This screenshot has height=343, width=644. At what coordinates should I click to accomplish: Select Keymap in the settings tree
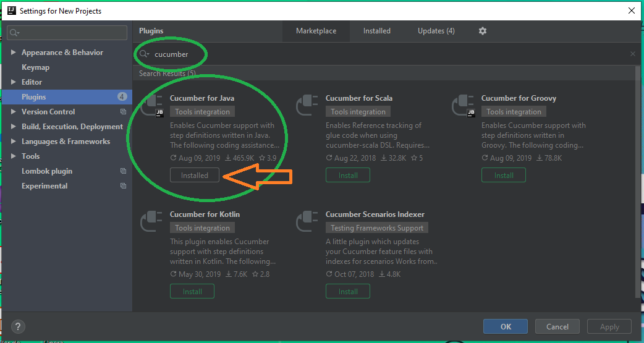[35, 67]
